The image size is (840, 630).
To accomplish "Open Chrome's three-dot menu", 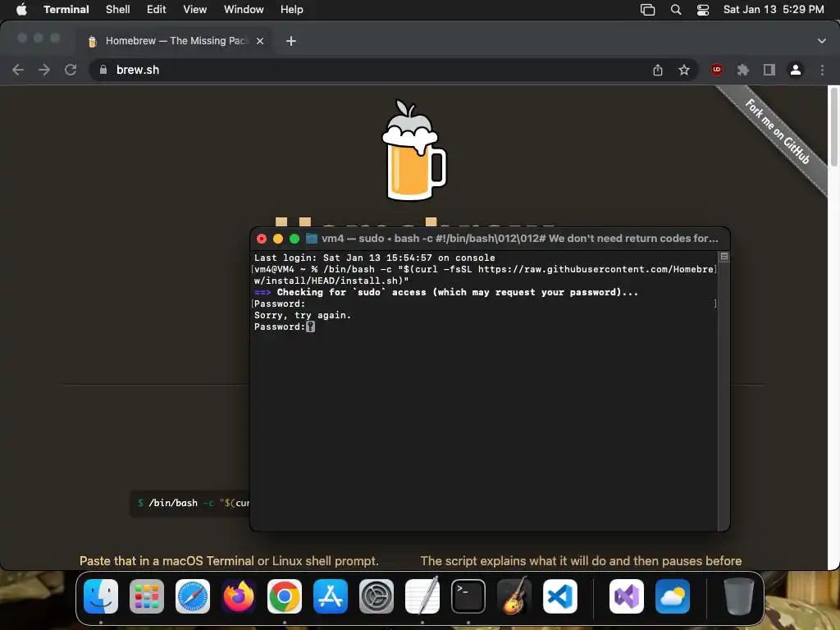I will (822, 70).
